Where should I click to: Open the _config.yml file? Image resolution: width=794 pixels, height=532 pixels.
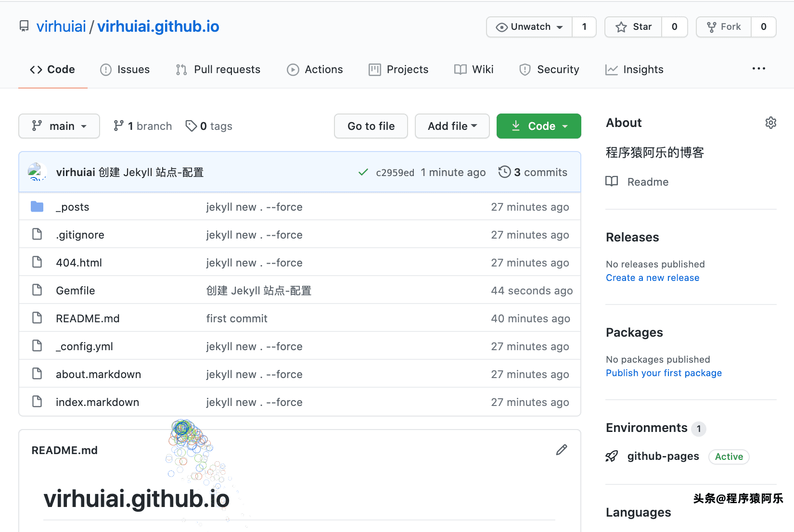pyautogui.click(x=85, y=346)
